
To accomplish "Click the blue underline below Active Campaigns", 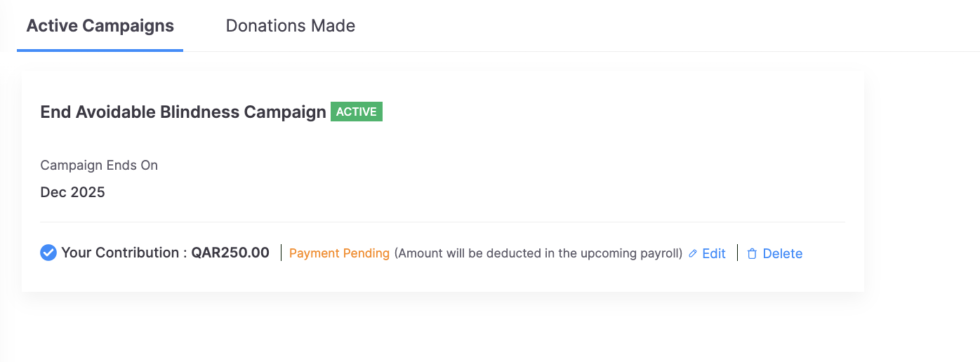I will point(100,51).
